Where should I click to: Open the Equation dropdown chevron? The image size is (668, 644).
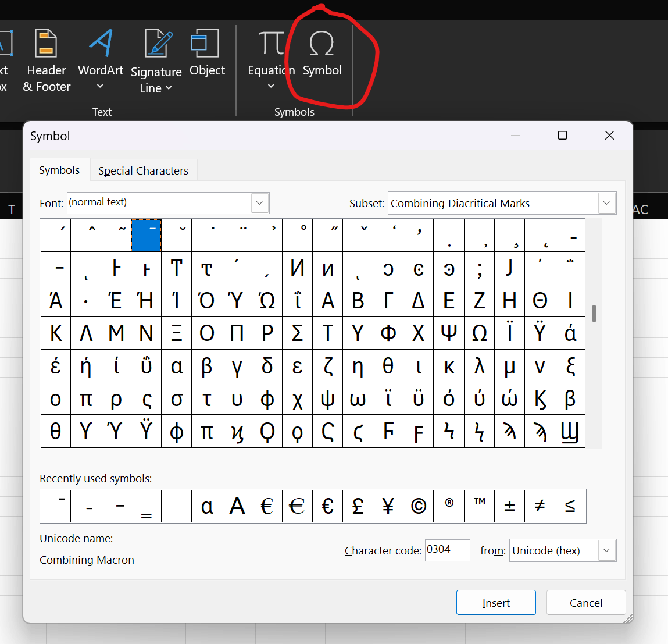pyautogui.click(x=270, y=86)
